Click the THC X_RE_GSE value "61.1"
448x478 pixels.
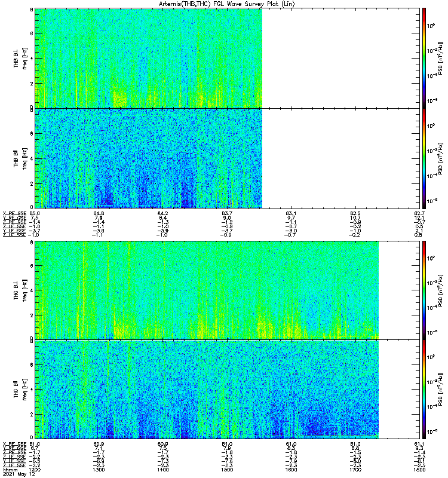pos(419,444)
